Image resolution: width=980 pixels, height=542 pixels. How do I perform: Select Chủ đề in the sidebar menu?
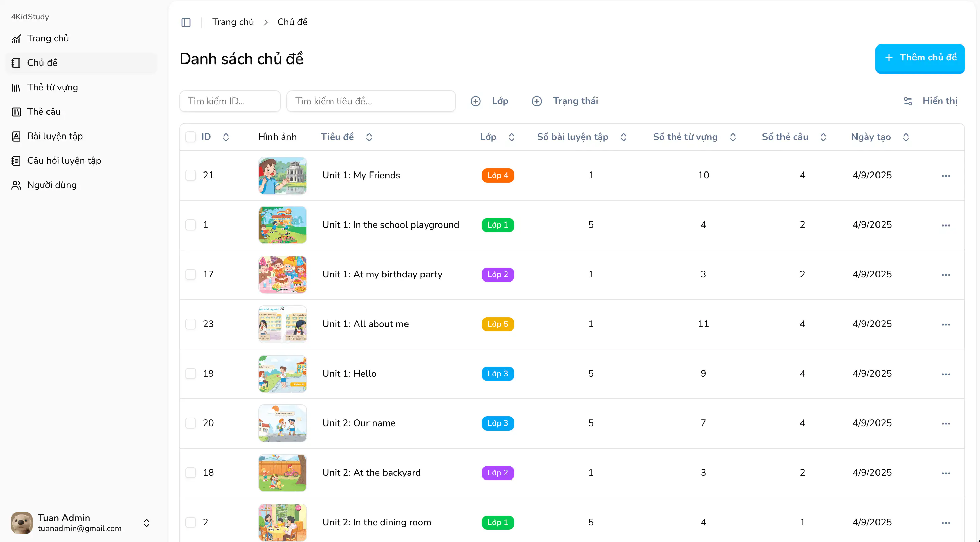(x=42, y=63)
